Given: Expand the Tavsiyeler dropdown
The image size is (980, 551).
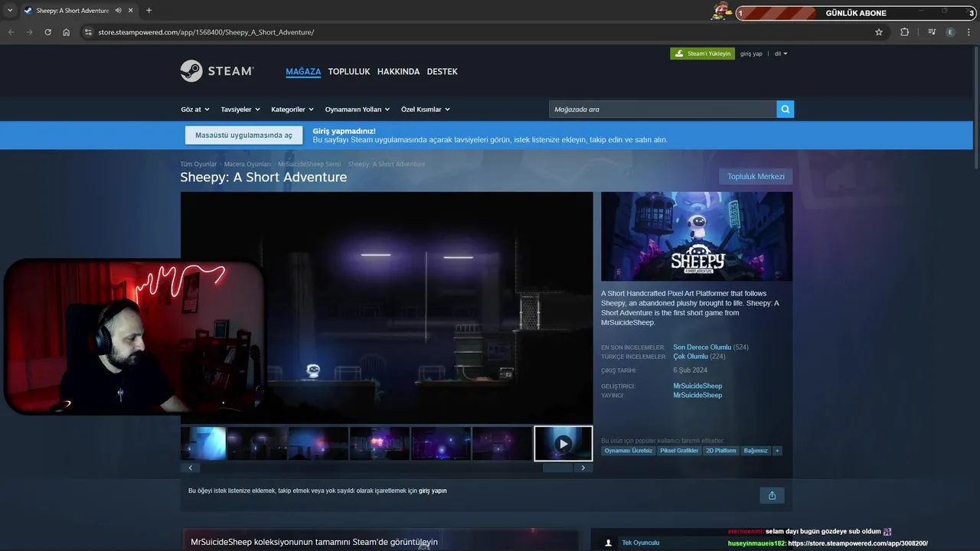Looking at the screenshot, I should point(240,109).
